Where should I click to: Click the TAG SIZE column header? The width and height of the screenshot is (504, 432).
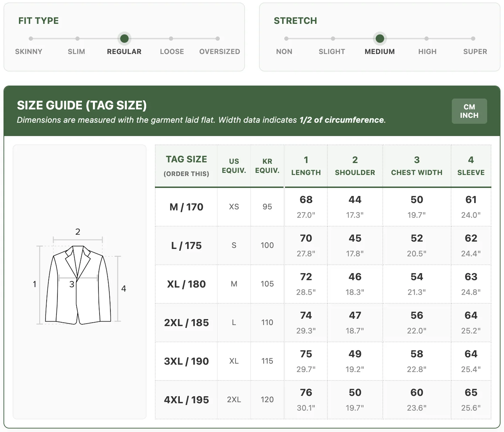(186, 166)
